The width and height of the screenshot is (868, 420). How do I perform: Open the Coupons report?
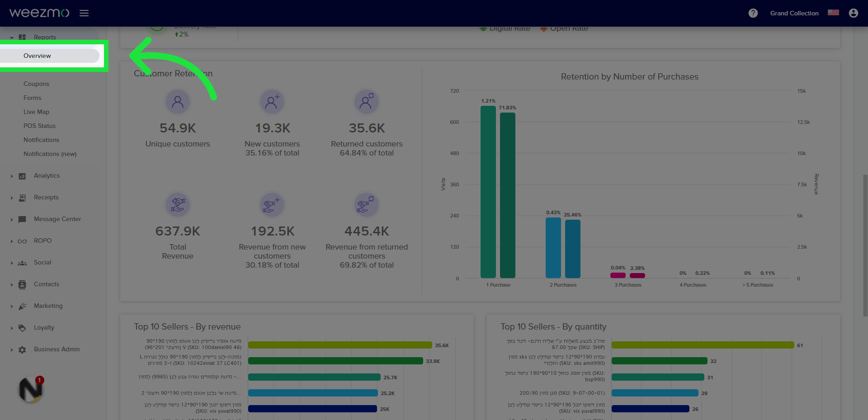36,84
